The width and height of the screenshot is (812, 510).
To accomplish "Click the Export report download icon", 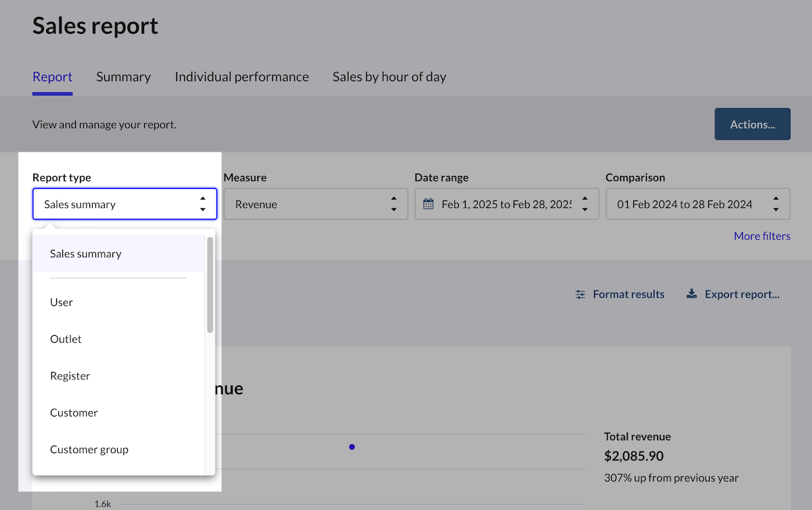I will point(692,295).
